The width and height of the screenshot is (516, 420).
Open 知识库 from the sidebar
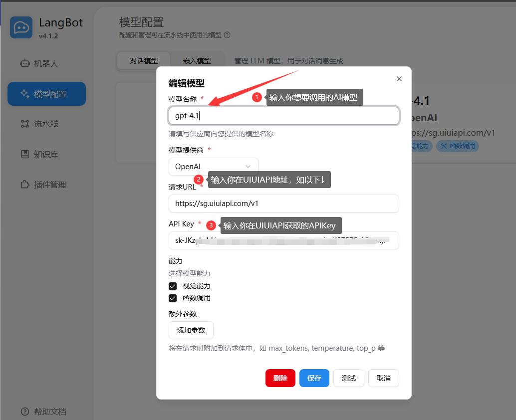(x=46, y=154)
